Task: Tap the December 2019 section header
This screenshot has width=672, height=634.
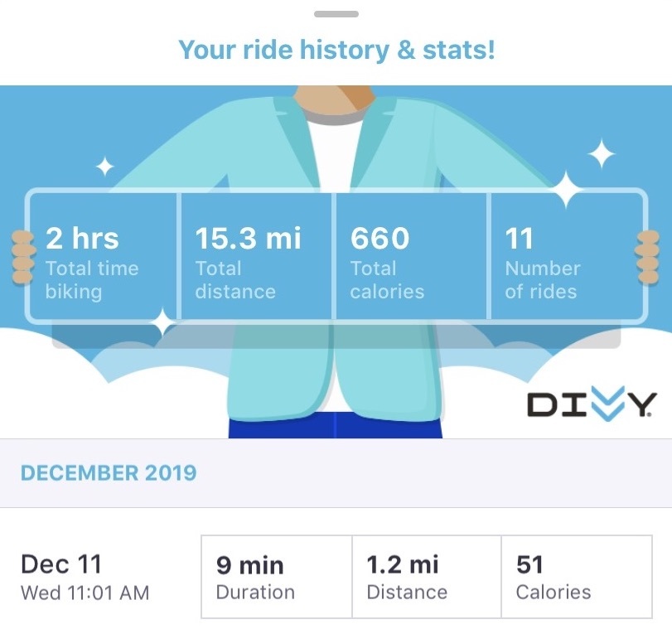Action: (109, 473)
